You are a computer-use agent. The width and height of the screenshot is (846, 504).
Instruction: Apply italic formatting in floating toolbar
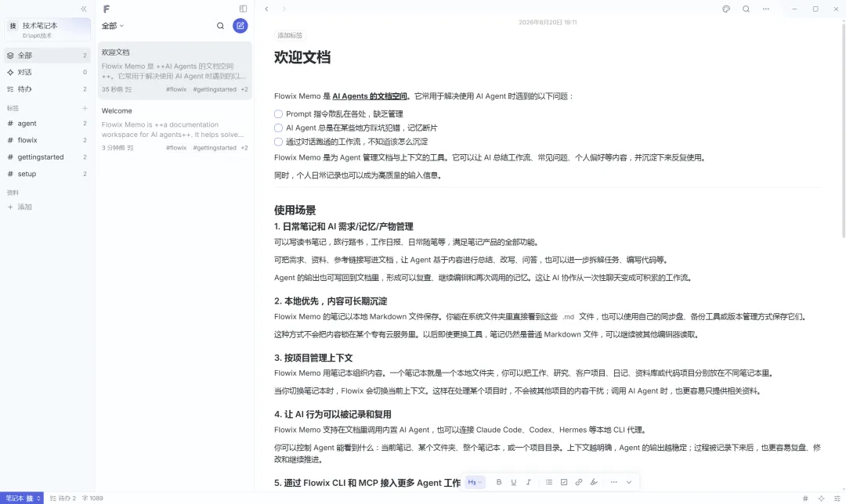click(x=529, y=482)
